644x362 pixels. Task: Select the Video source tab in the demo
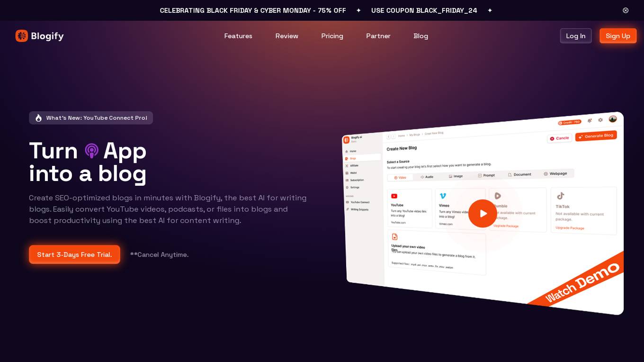point(400,178)
